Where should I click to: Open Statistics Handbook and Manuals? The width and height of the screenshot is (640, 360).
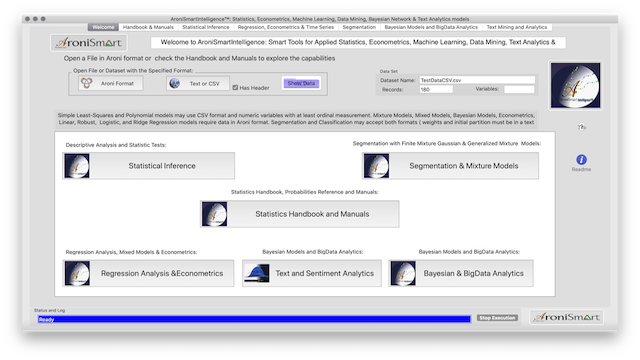(x=300, y=214)
